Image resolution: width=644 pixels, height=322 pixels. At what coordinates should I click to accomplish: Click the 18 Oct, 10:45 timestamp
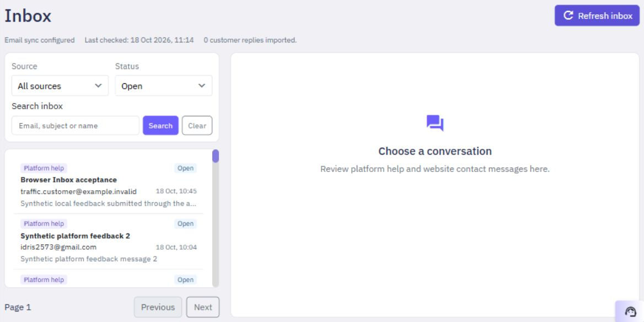tap(176, 191)
